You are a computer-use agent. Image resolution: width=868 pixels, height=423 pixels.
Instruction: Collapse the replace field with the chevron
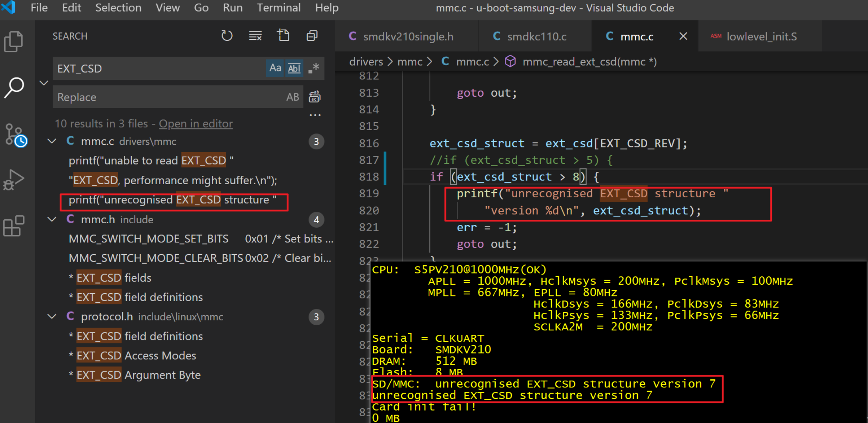pyautogui.click(x=44, y=83)
